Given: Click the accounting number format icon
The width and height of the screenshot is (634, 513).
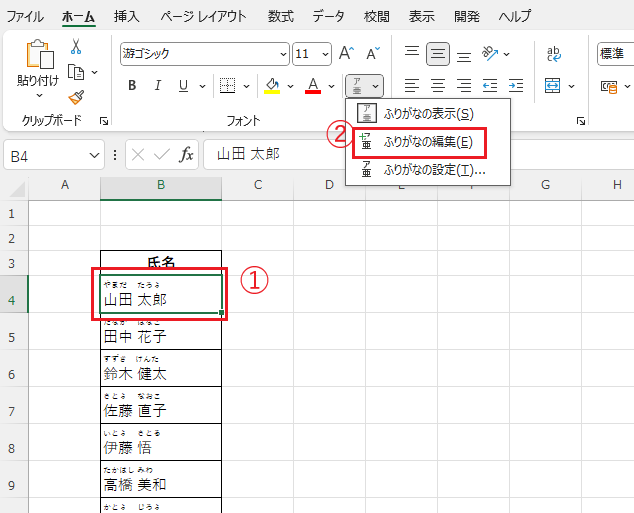Looking at the screenshot, I should [x=609, y=86].
